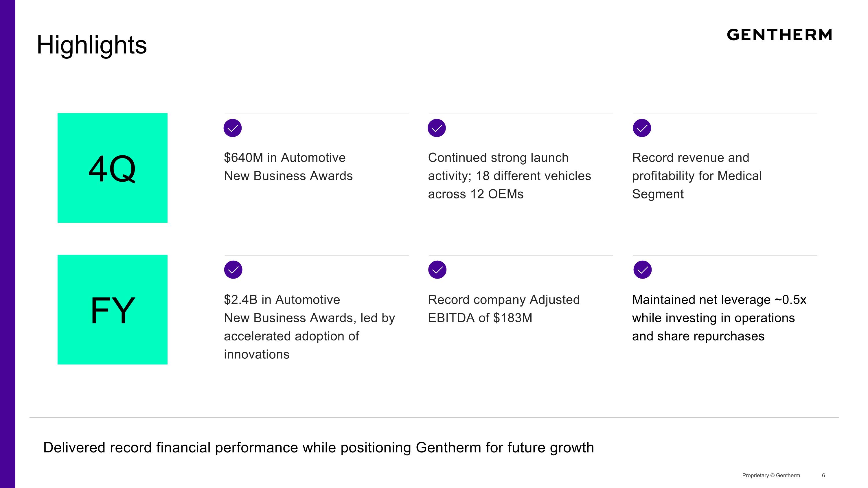The height and width of the screenshot is (488, 868).
Task: Click the Highlights slide title
Action: (x=92, y=45)
